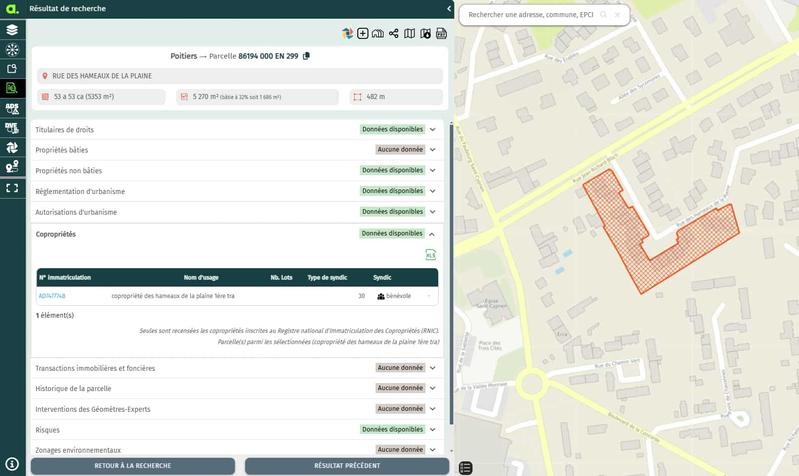799x476 pixels.
Task: Clear the map address search box
Action: pyautogui.click(x=617, y=15)
